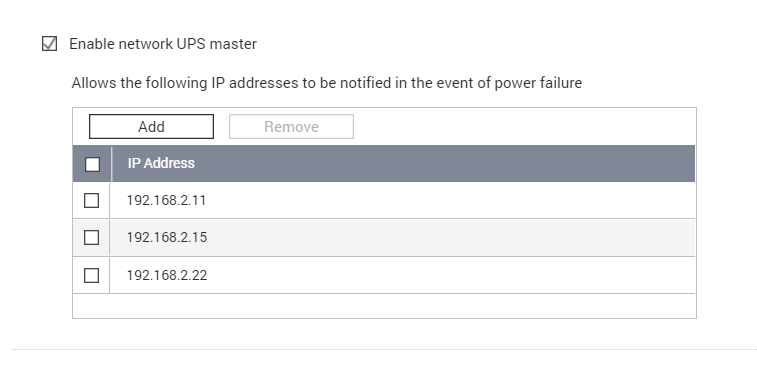Tick the select-all checkbox in table header

tap(92, 164)
